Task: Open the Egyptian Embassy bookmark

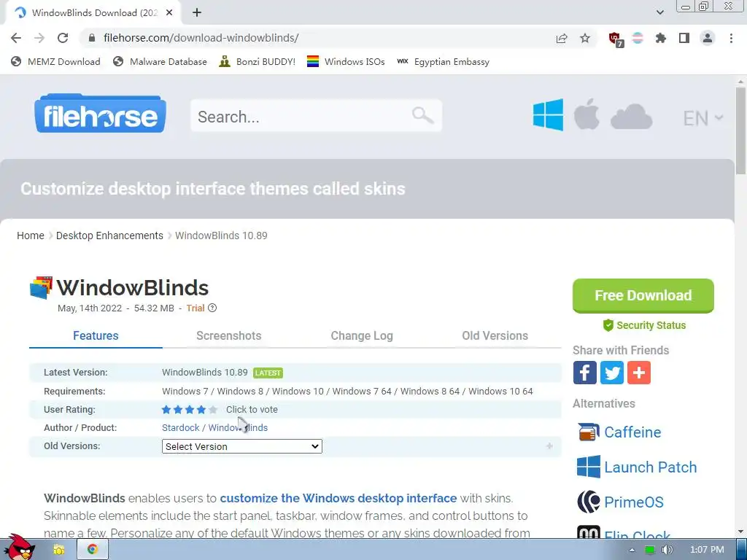Action: pyautogui.click(x=443, y=61)
